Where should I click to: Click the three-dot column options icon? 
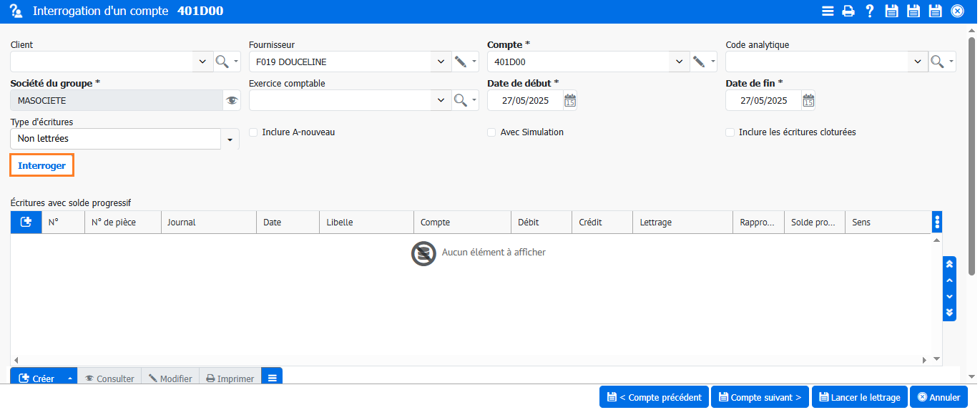coord(937,223)
